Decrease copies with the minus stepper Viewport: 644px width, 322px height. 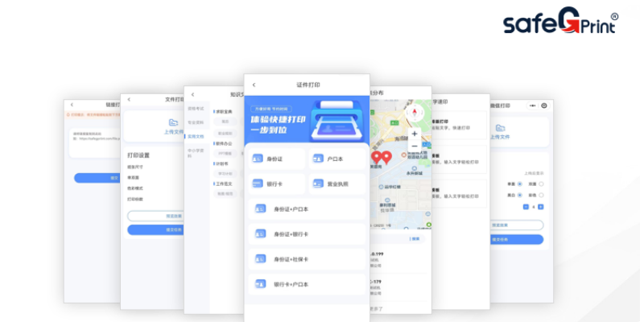click(x=526, y=207)
